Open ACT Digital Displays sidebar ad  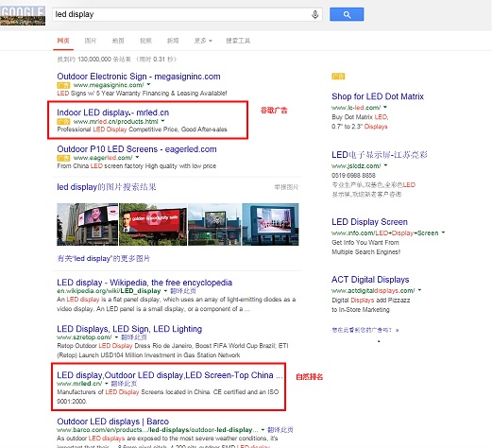(x=370, y=280)
